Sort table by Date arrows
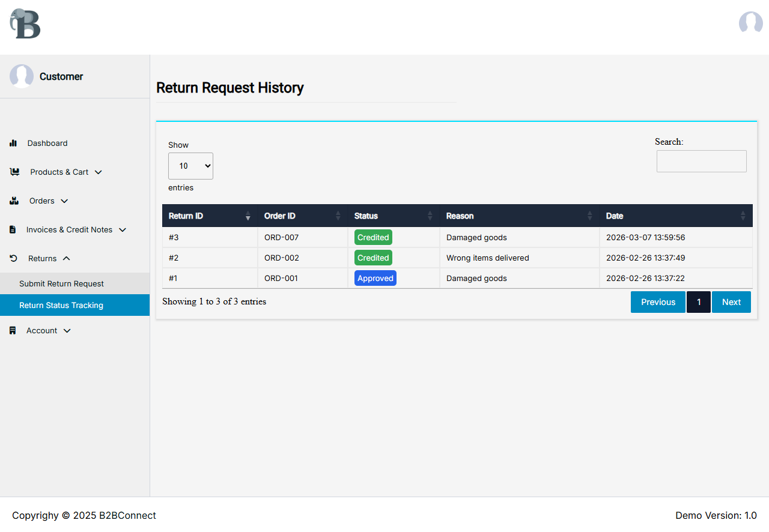Screen dimensions: 769x532 [743, 216]
